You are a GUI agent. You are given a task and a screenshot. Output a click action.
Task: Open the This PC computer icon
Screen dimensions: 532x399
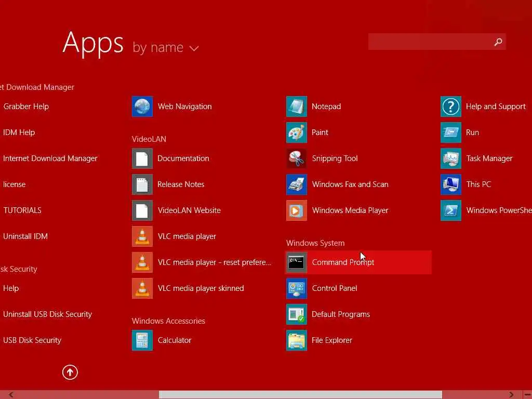point(451,184)
